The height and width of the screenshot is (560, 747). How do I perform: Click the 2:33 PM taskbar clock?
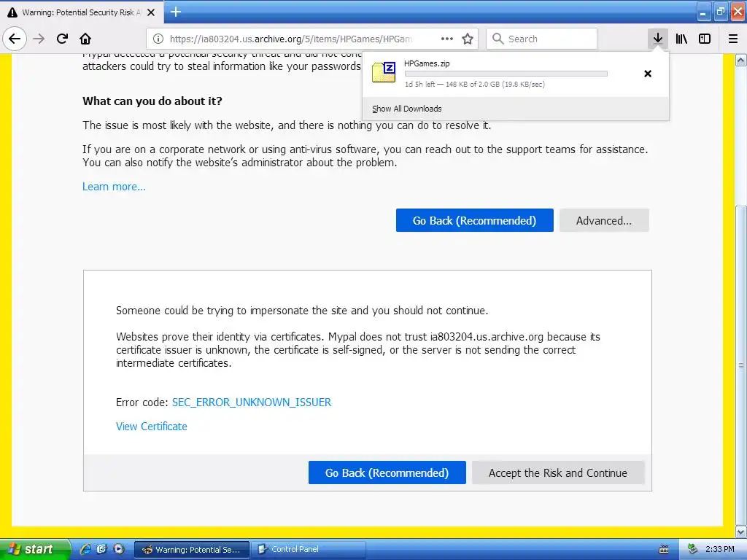coord(720,550)
